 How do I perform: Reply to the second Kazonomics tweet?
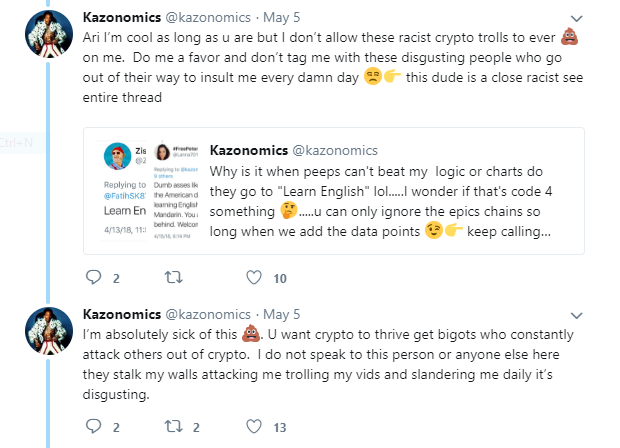[95, 426]
